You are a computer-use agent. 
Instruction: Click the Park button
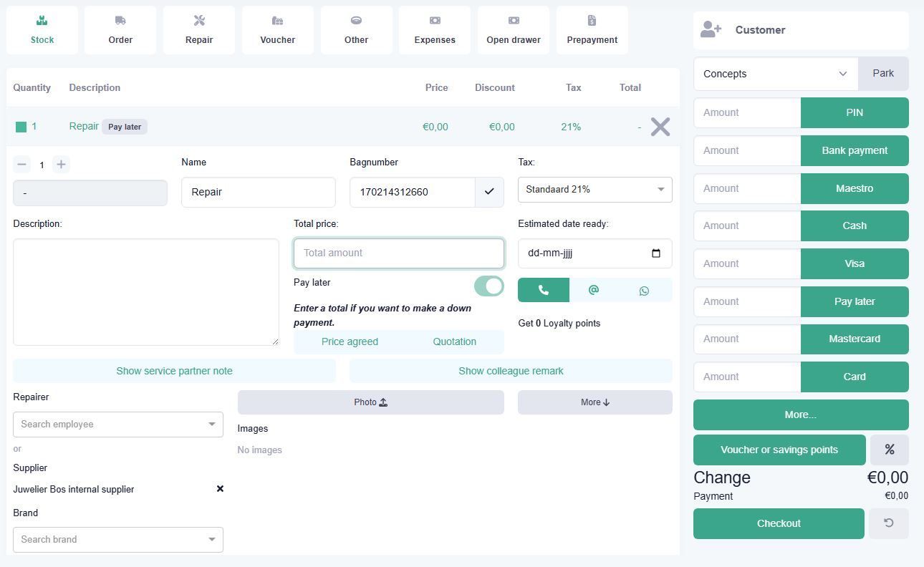883,74
